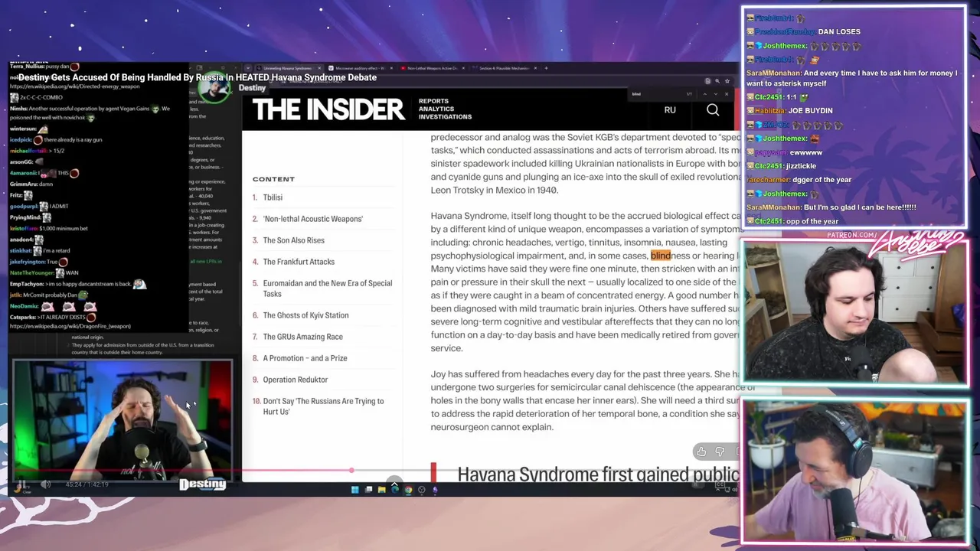Screen dimensions: 980x551
Task: Switch to Unraveling Havana Syndrome tab
Action: click(287, 68)
